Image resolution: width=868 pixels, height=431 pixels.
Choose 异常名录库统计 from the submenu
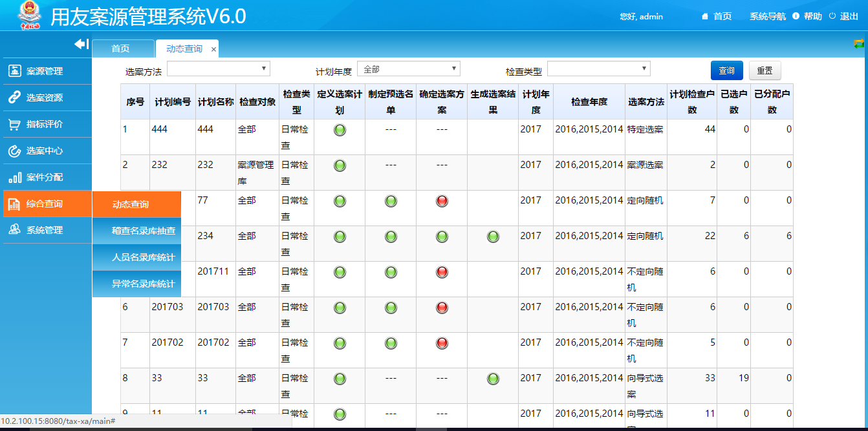[136, 284]
